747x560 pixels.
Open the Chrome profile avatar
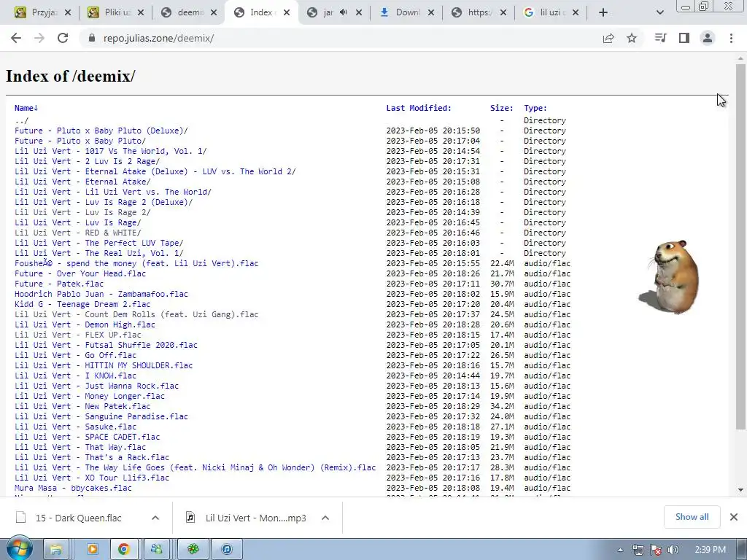(x=708, y=38)
